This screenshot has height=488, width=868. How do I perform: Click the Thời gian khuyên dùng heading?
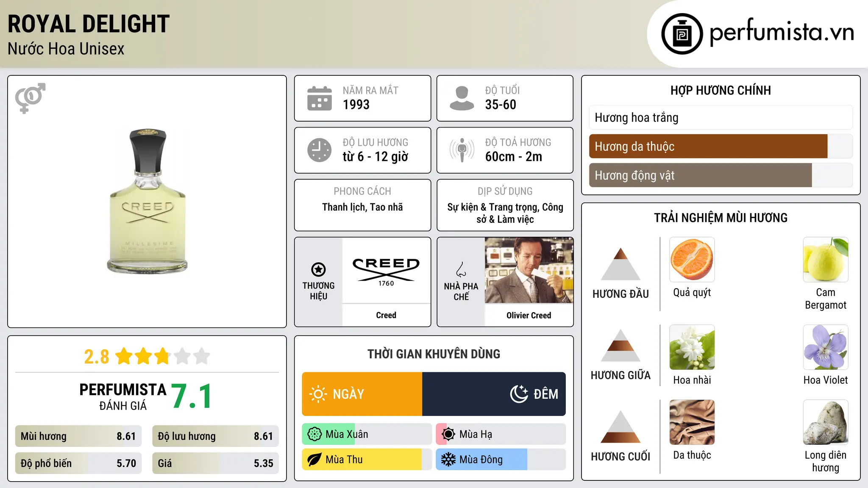coord(434,354)
